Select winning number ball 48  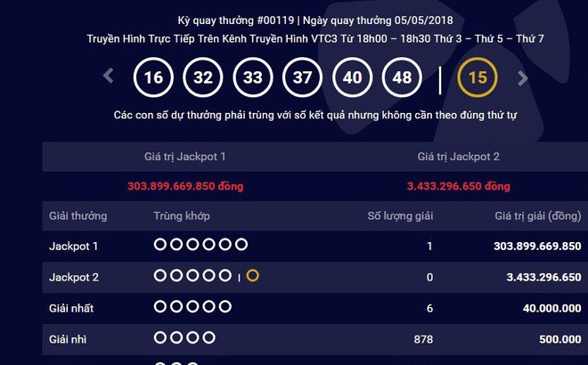402,77
